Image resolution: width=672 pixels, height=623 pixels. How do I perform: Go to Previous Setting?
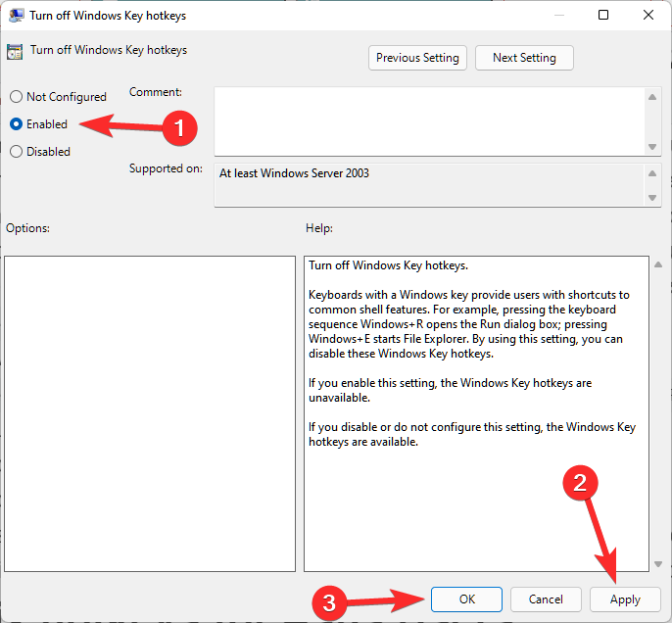click(417, 58)
